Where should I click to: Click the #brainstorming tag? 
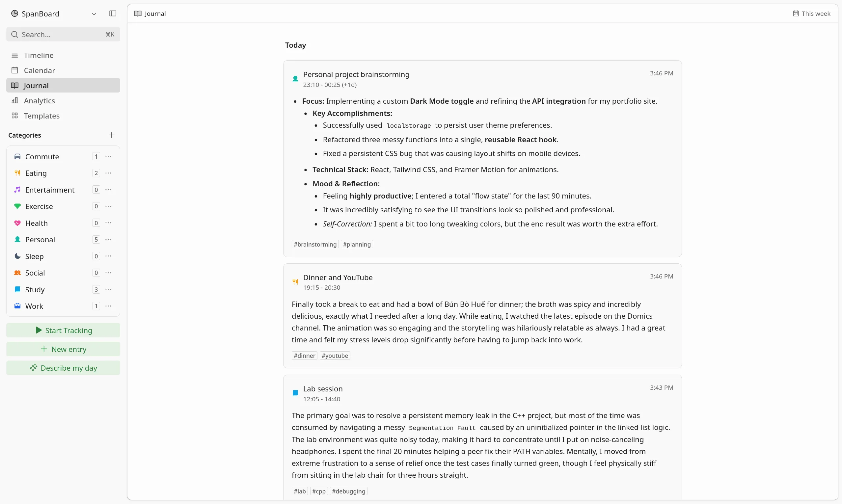pos(315,244)
